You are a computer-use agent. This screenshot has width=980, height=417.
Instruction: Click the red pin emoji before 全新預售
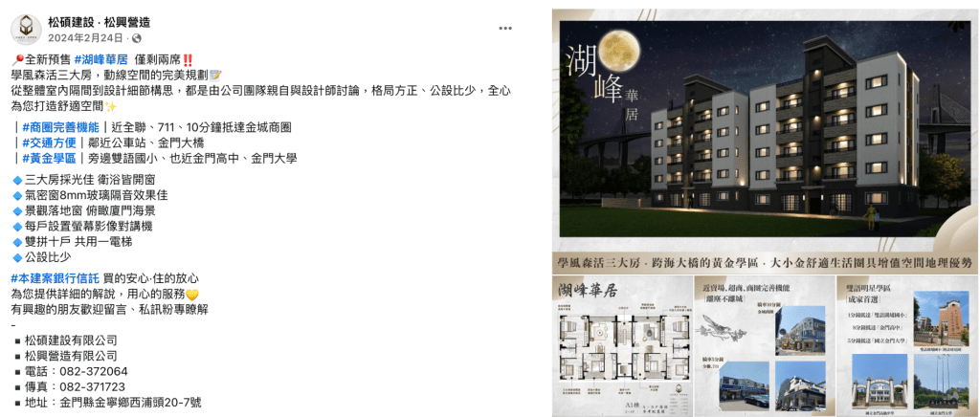16,59
